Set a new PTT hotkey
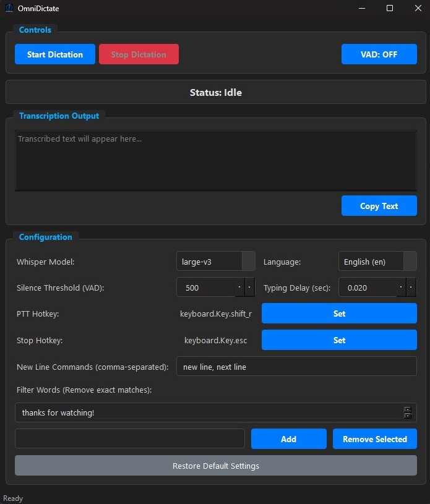 coord(339,314)
